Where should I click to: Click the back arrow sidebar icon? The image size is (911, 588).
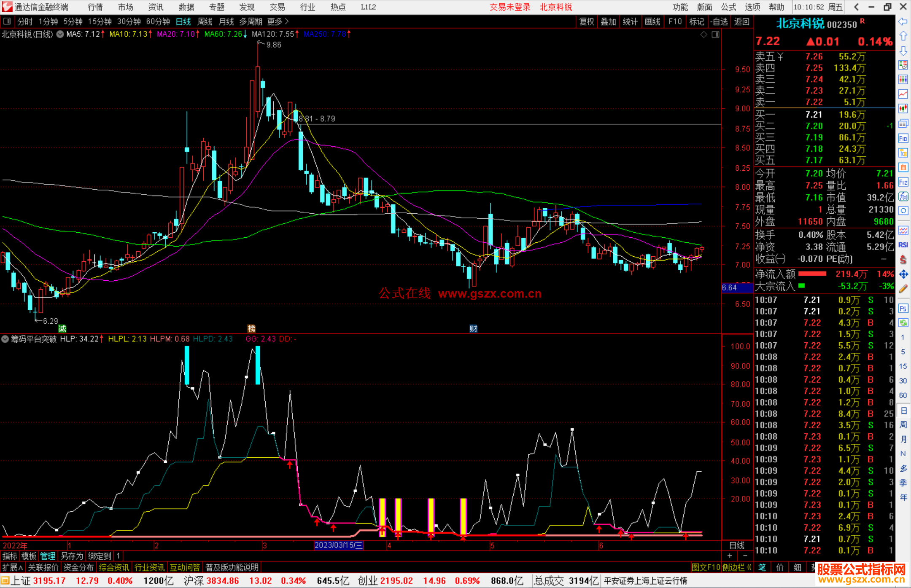pos(903,21)
